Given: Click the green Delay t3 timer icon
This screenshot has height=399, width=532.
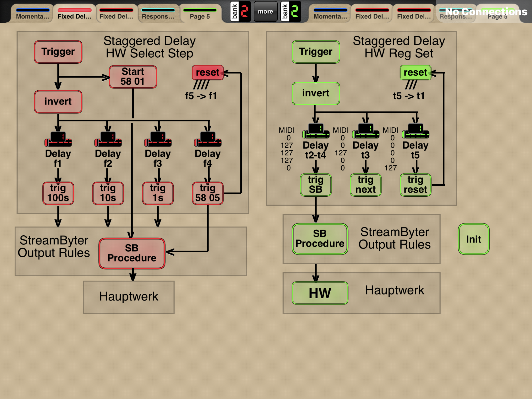Looking at the screenshot, I should [x=366, y=131].
